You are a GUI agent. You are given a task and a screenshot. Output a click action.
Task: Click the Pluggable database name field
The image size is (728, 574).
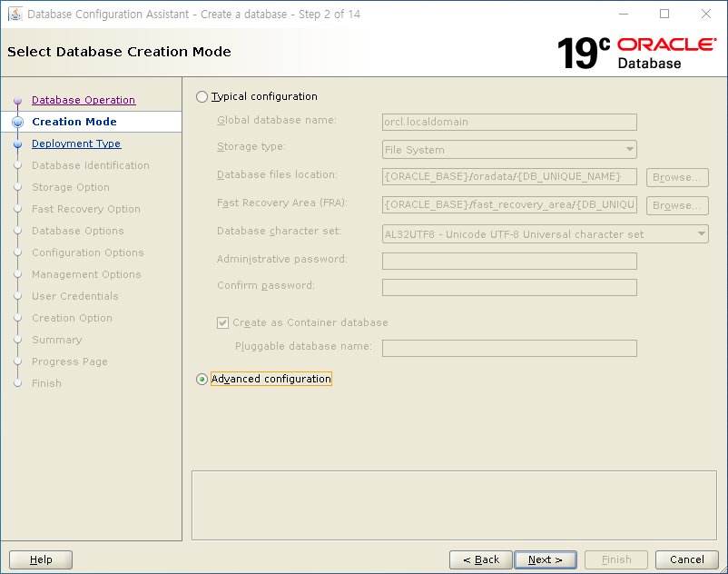tap(509, 348)
